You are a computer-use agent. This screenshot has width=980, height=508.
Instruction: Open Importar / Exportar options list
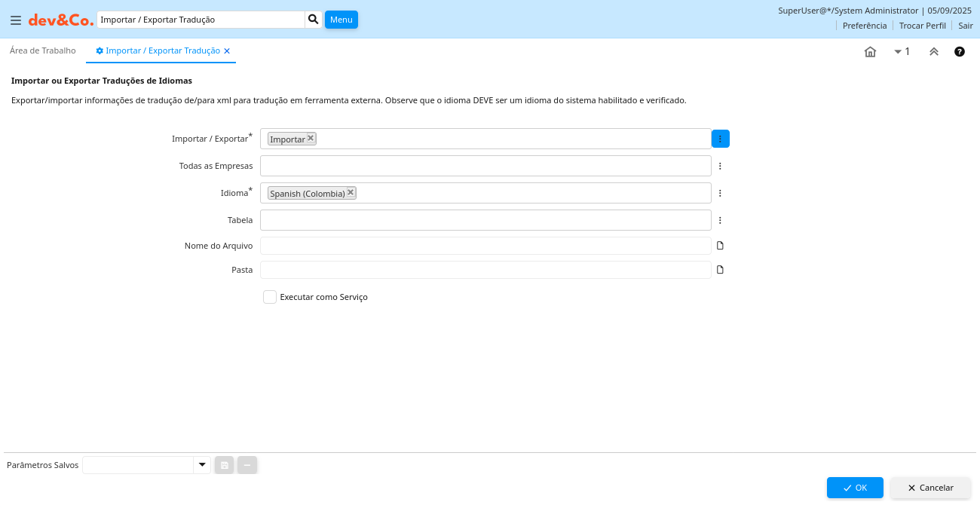click(720, 139)
